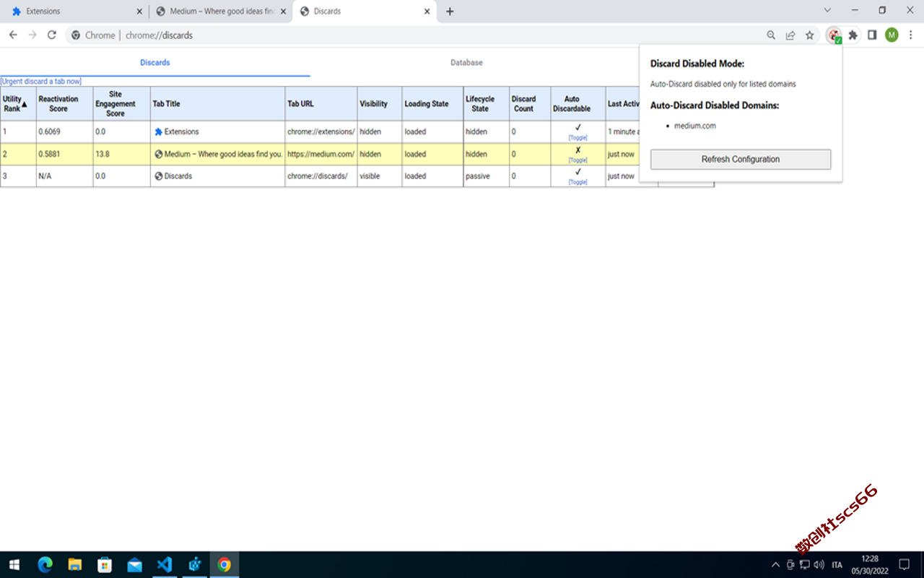Click the visible visibility cell
924x578 pixels.
[x=379, y=176]
